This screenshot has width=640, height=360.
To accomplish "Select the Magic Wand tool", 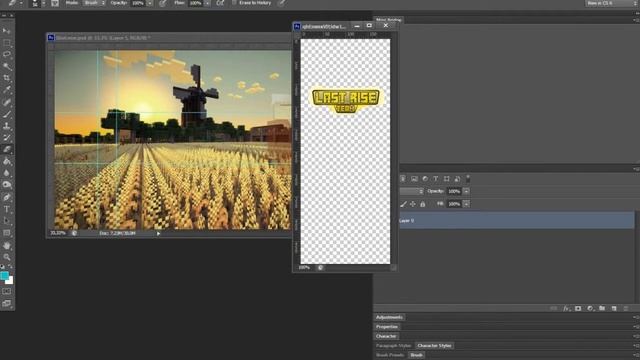I will click(7, 66).
